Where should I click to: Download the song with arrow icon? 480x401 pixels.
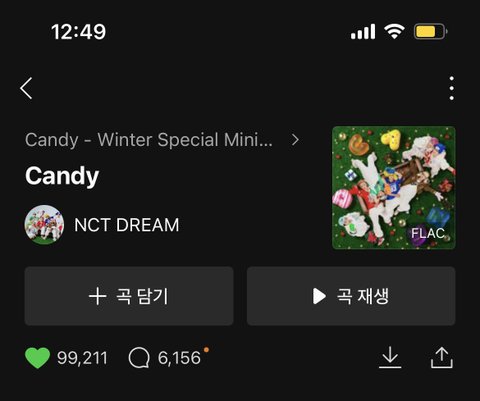[390, 358]
